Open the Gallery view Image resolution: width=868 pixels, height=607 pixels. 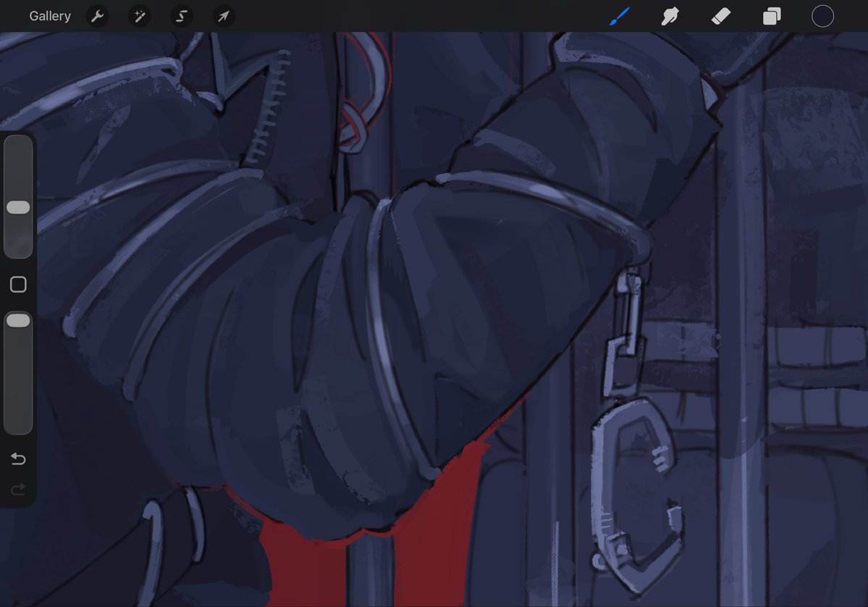point(50,16)
